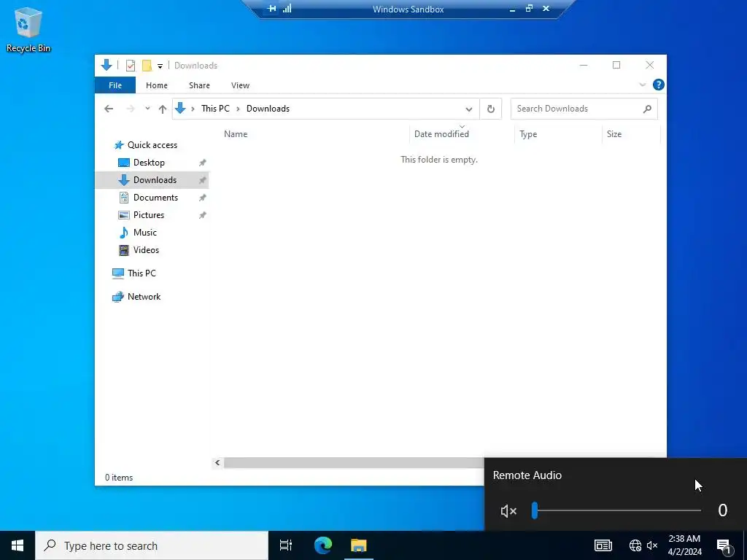Click the Forward navigation arrow
Viewport: 747px width, 560px height.
pyautogui.click(x=130, y=109)
